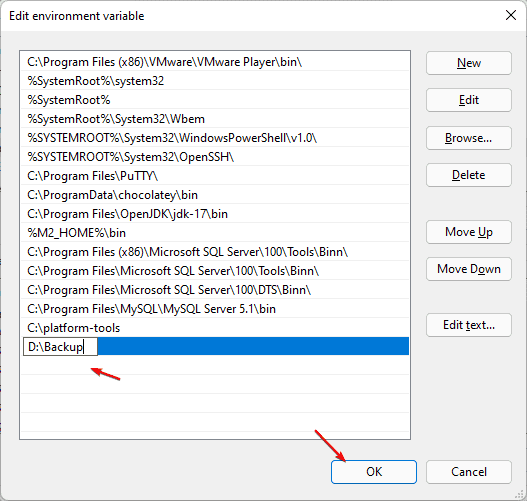
Task: Click the New button
Action: 469,63
